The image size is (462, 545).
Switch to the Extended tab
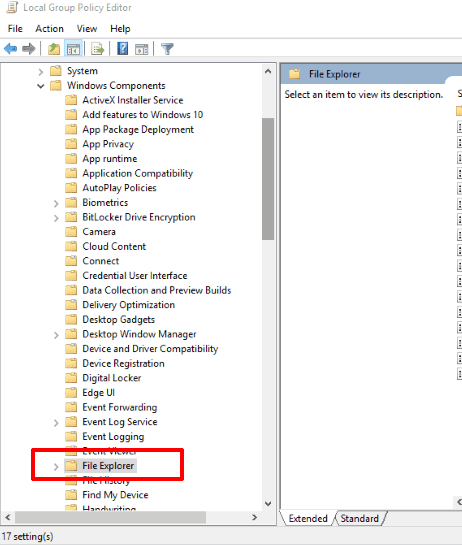coord(308,518)
